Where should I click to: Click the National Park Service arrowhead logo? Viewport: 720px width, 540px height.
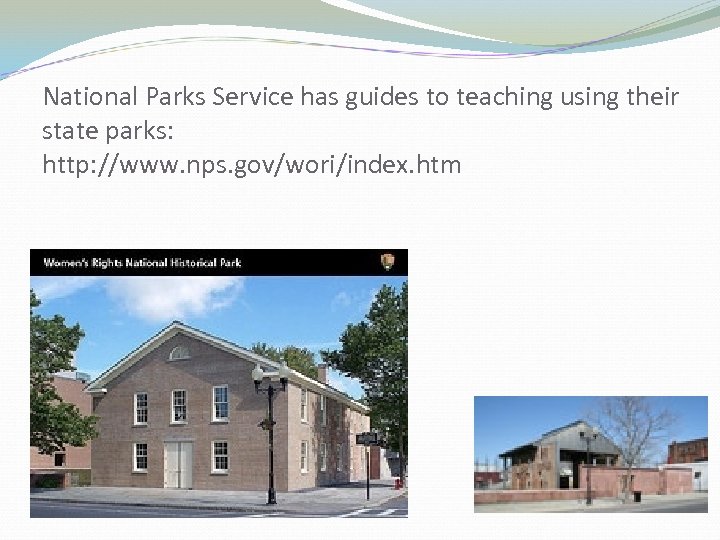387,262
